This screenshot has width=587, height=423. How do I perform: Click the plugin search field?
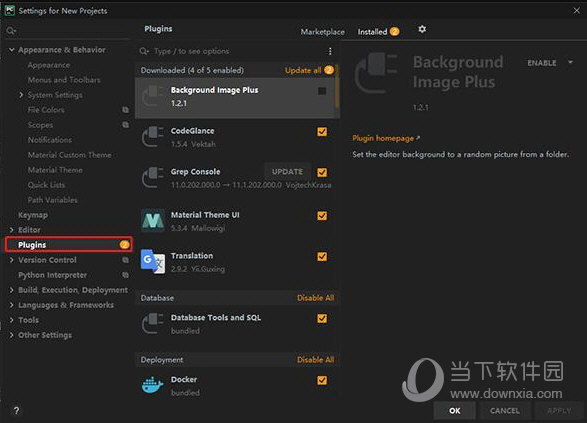[x=232, y=51]
